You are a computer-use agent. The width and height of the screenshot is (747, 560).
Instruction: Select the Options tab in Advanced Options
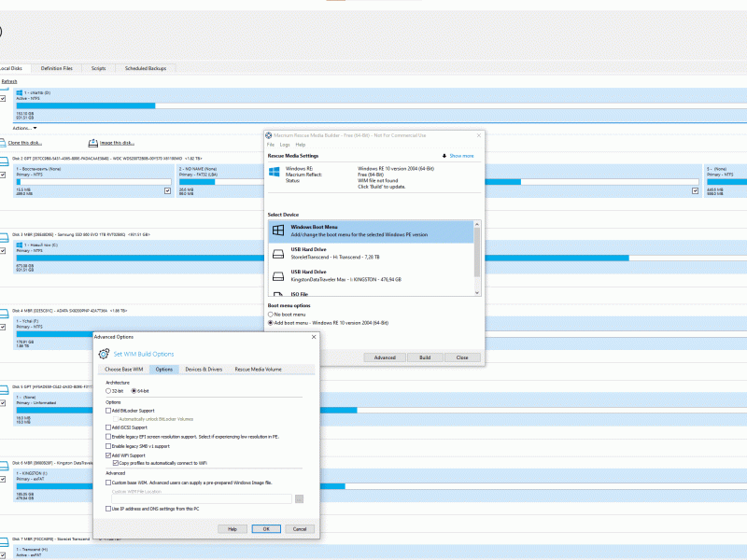coord(164,370)
